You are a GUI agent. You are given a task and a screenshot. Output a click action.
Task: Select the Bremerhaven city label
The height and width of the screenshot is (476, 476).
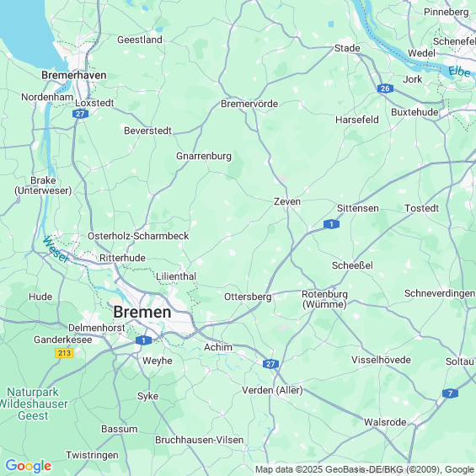pyautogui.click(x=74, y=75)
